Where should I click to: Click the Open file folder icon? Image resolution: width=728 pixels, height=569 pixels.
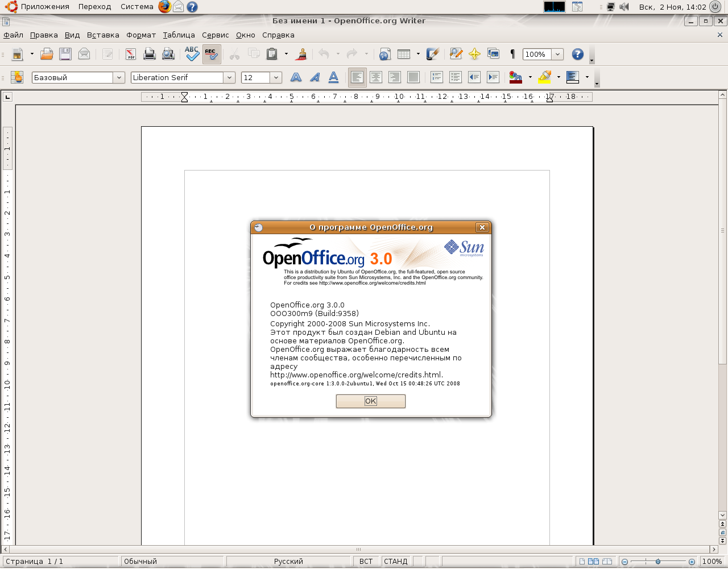[47, 54]
